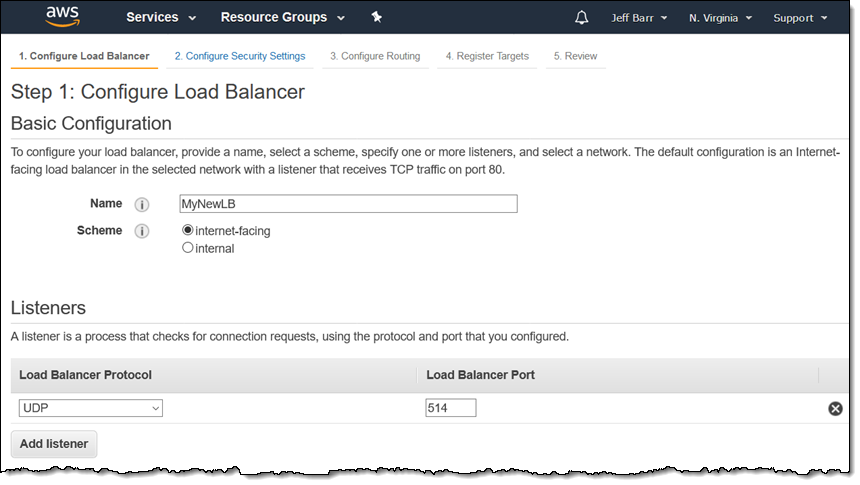Expand the Resource Groups menu
860x485 pixels.
[x=282, y=17]
